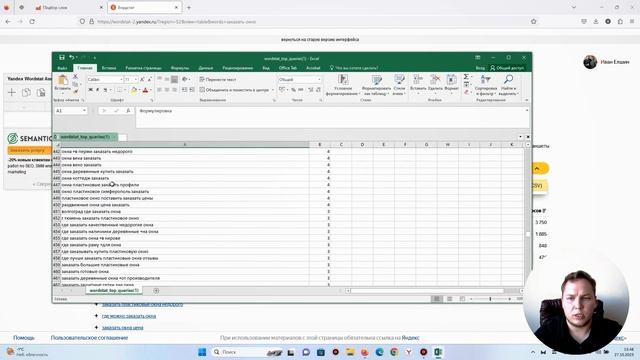The height and width of the screenshot is (360, 640).
Task: Cut the selection using the scissors icon
Action: [75, 77]
